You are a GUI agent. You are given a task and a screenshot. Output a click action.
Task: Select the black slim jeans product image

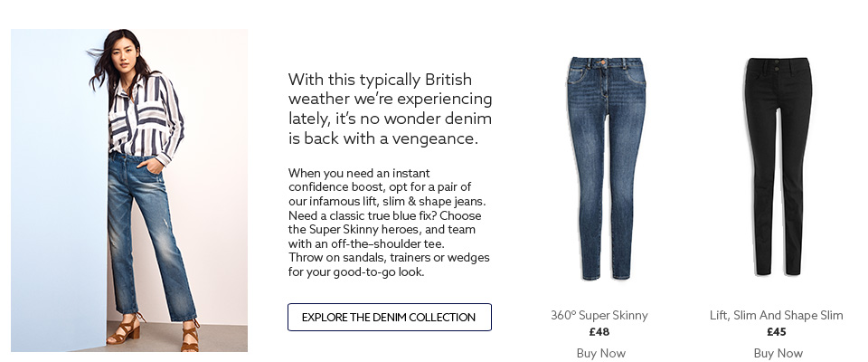(x=778, y=167)
